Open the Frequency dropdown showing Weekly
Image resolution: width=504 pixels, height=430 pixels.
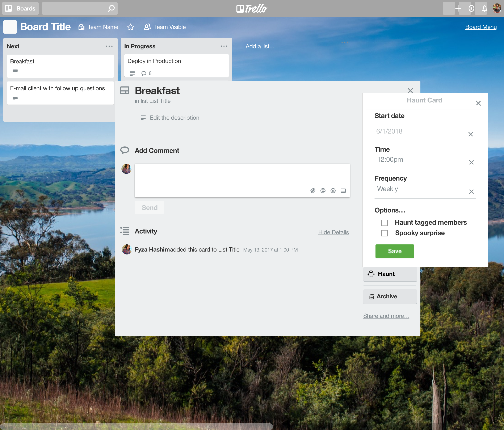(x=425, y=190)
